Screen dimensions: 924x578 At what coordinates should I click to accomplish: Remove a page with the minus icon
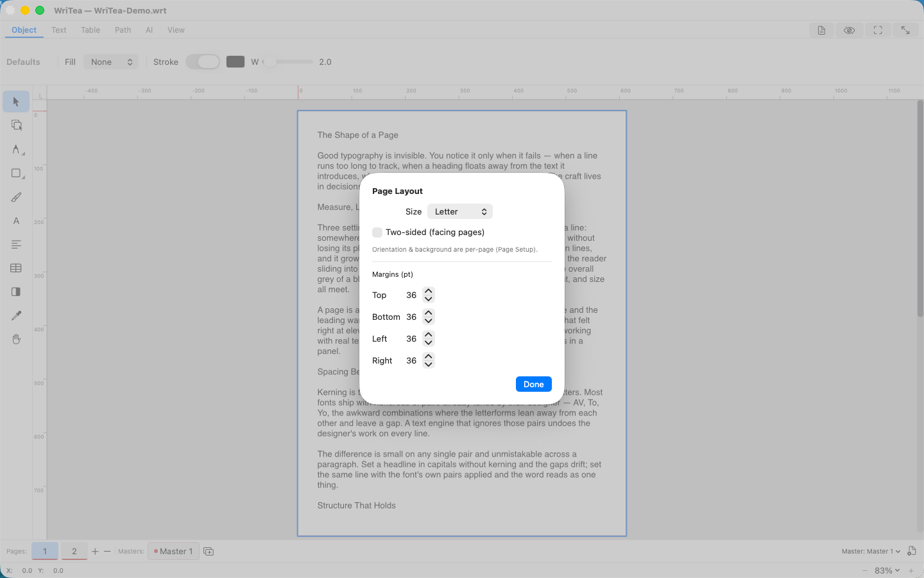click(x=107, y=551)
